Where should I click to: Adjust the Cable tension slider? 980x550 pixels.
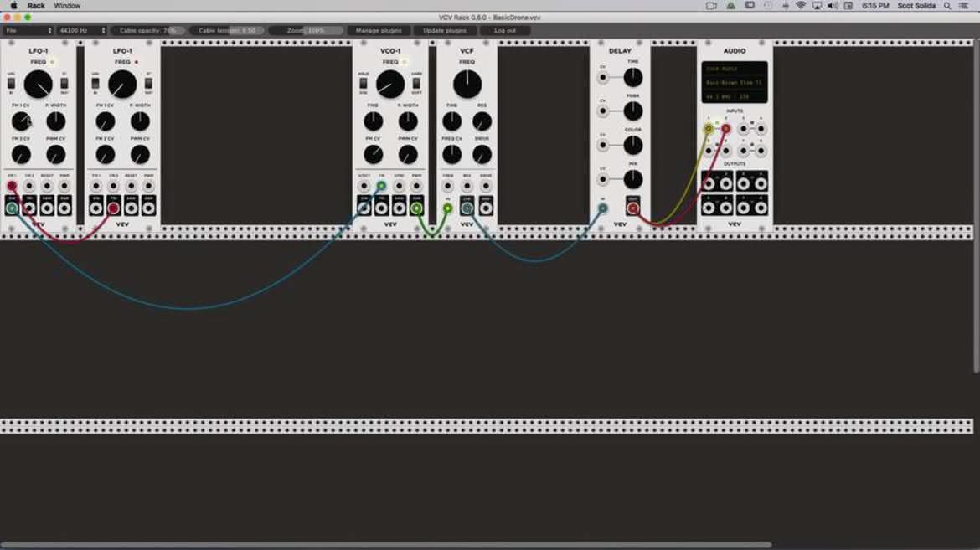pos(227,31)
